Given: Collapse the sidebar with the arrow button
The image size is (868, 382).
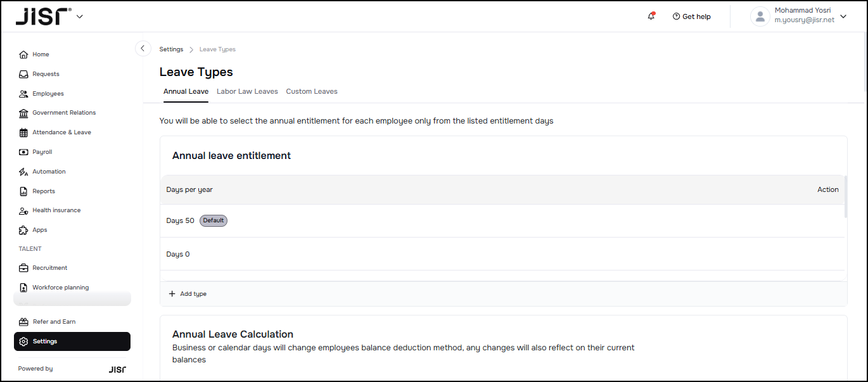Looking at the screenshot, I should [x=143, y=49].
